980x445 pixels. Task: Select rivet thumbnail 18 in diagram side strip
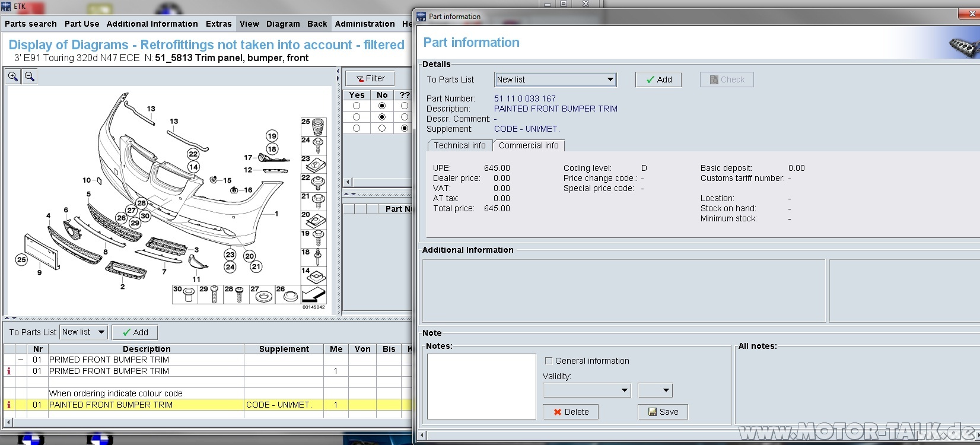click(x=314, y=257)
